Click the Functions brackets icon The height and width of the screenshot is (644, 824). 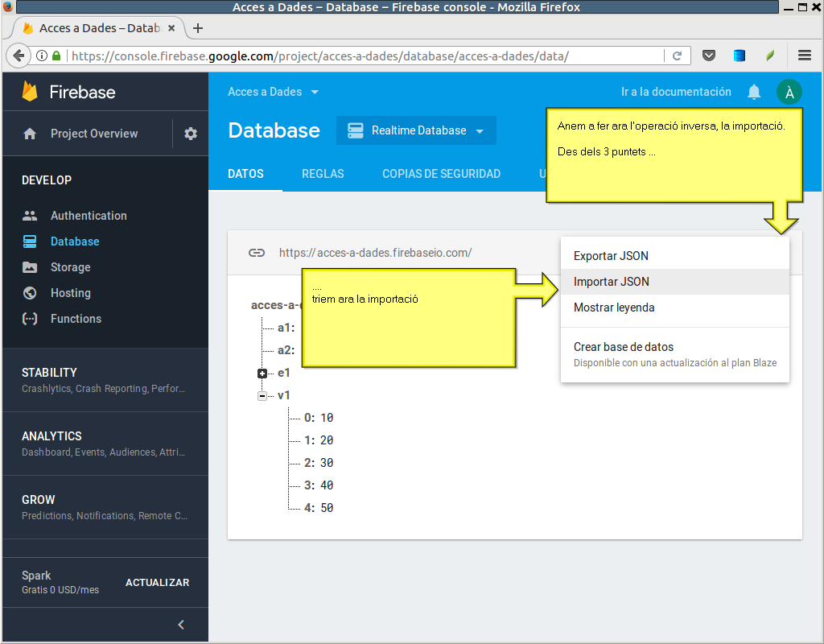[x=30, y=319]
